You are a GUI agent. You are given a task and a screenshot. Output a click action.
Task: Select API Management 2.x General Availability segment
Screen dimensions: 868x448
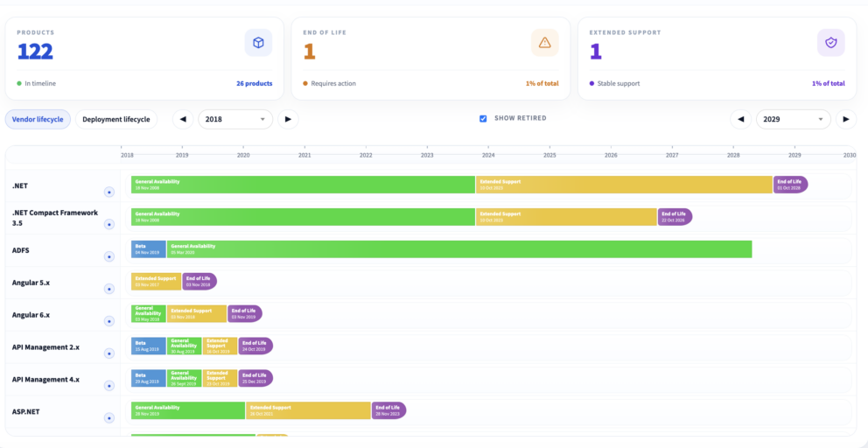click(x=185, y=346)
